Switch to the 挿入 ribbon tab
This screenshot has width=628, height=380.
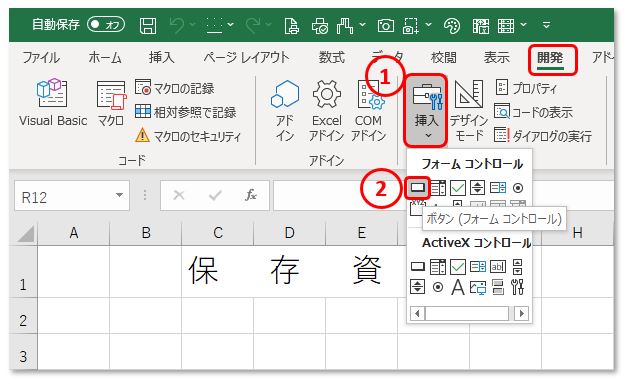pyautogui.click(x=162, y=58)
